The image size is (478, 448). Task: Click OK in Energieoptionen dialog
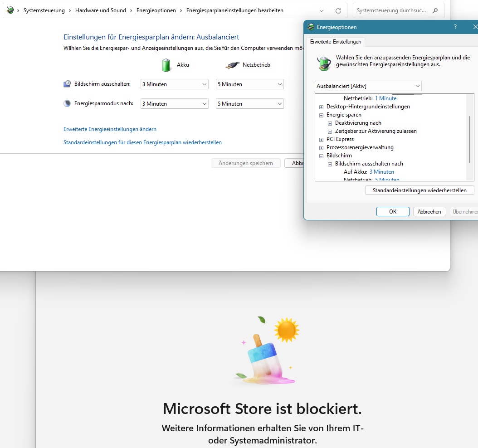coord(393,211)
